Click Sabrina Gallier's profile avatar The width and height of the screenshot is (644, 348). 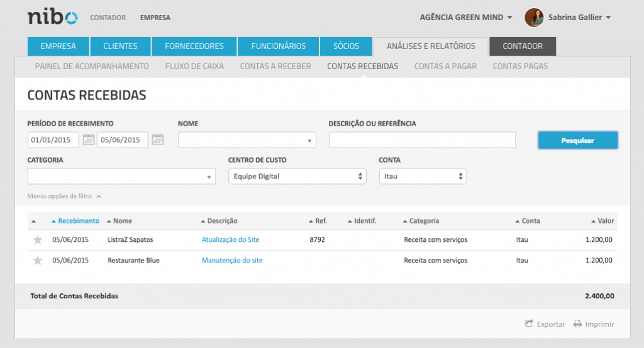pos(534,18)
